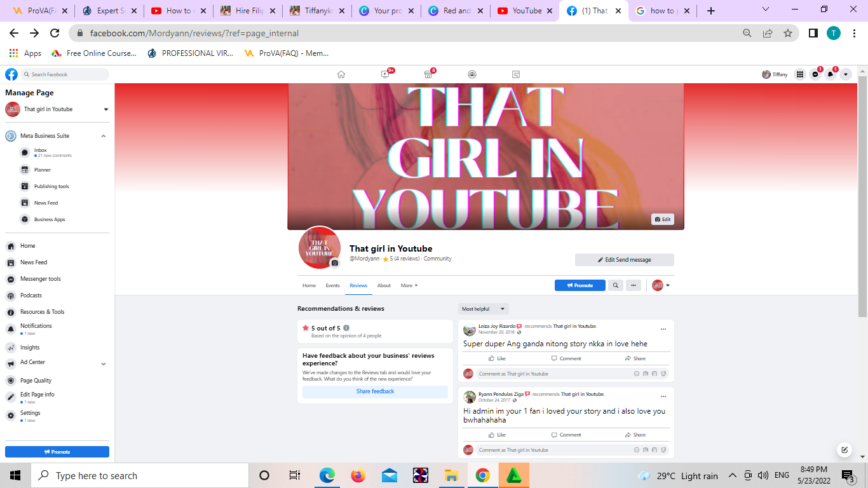Switch to the About tab
868x488 pixels.
pyautogui.click(x=384, y=285)
